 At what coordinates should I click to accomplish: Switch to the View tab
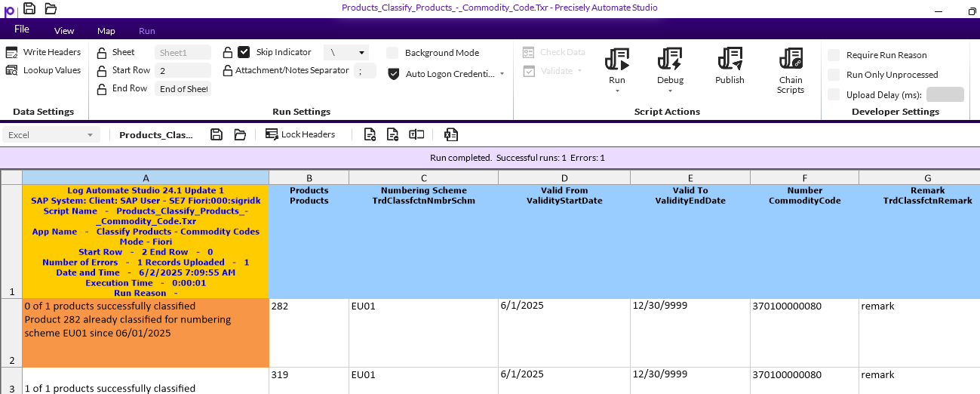tap(64, 31)
